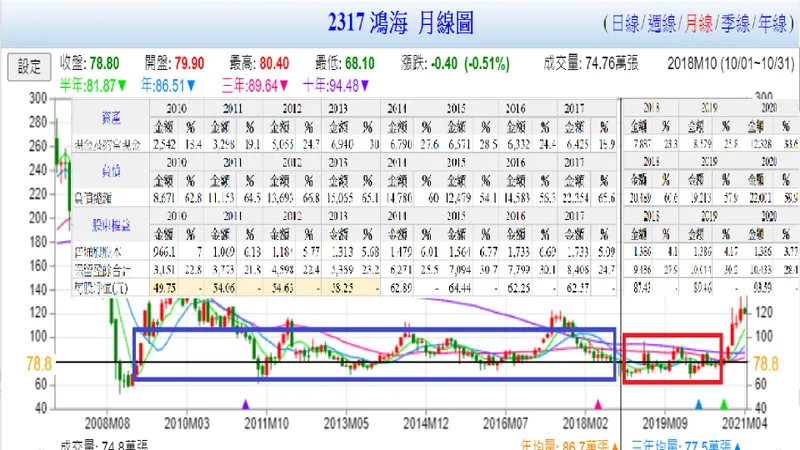800x450 pixels.
Task: Click the volume 成交量 74.76萬張 in the header
Action: [591, 63]
